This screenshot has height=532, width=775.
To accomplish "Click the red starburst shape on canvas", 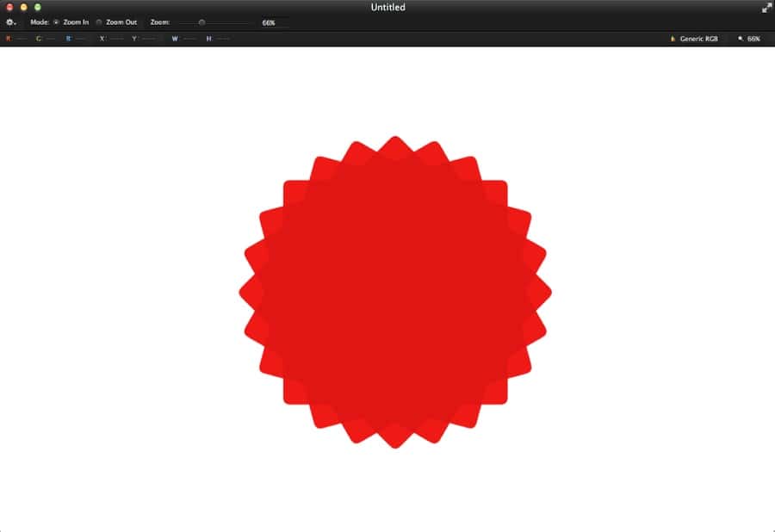I will click(x=395, y=292).
